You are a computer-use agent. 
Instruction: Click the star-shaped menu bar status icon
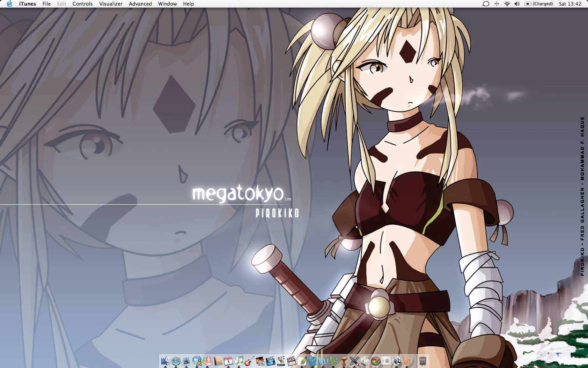pyautogui.click(x=497, y=4)
